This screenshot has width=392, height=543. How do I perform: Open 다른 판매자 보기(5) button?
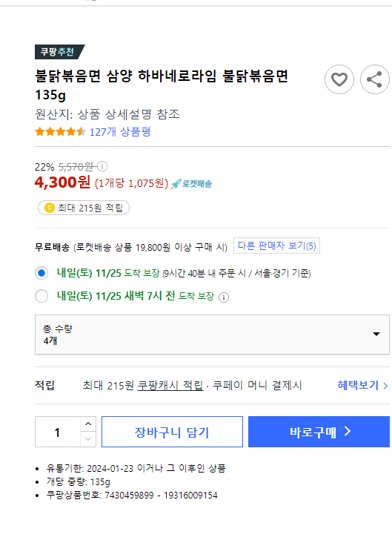[276, 246]
